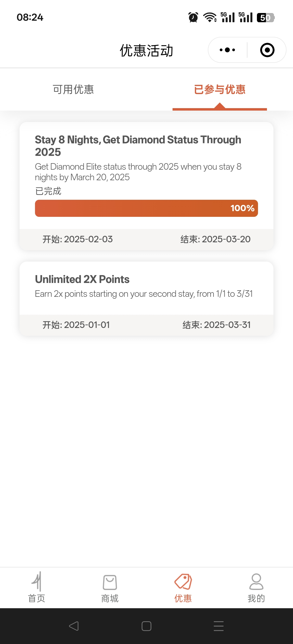Select the 优惠 tag icon
This screenshot has width=293, height=644.
(183, 582)
